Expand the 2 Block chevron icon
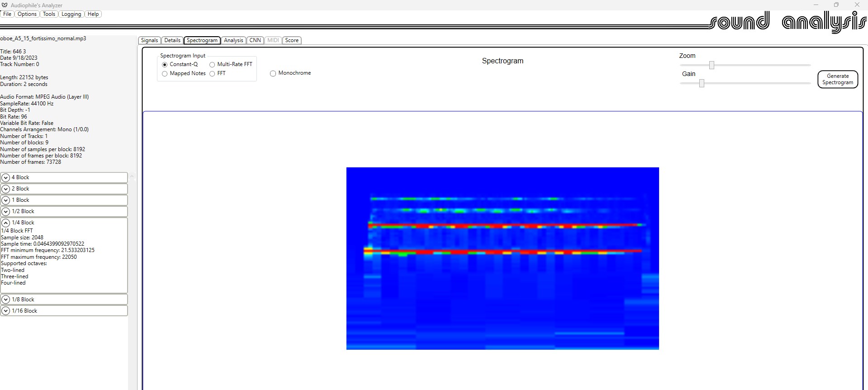 [x=6, y=189]
